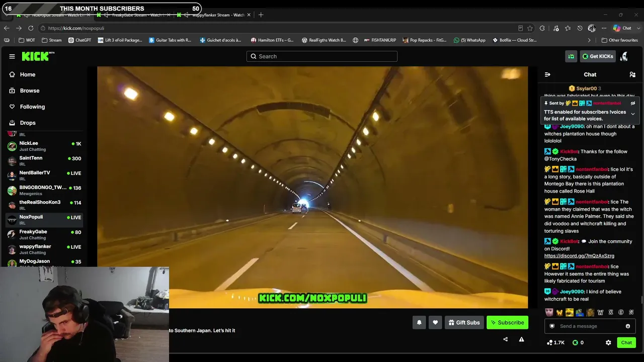Show more bookmarks chevron

[589, 40]
